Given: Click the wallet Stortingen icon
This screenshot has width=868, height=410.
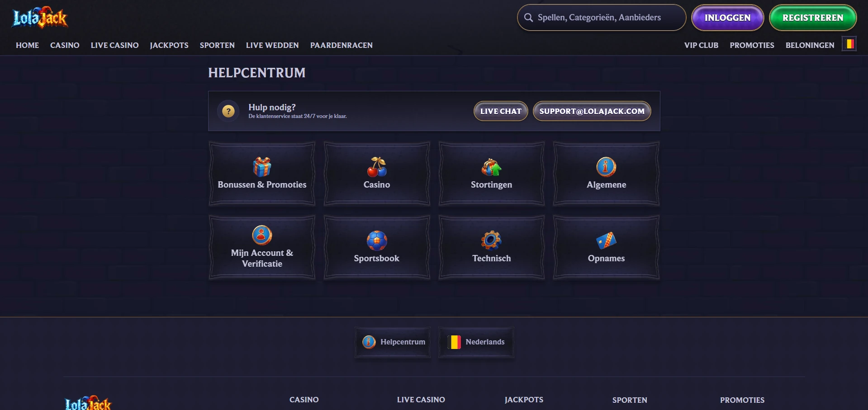Looking at the screenshot, I should 491,167.
